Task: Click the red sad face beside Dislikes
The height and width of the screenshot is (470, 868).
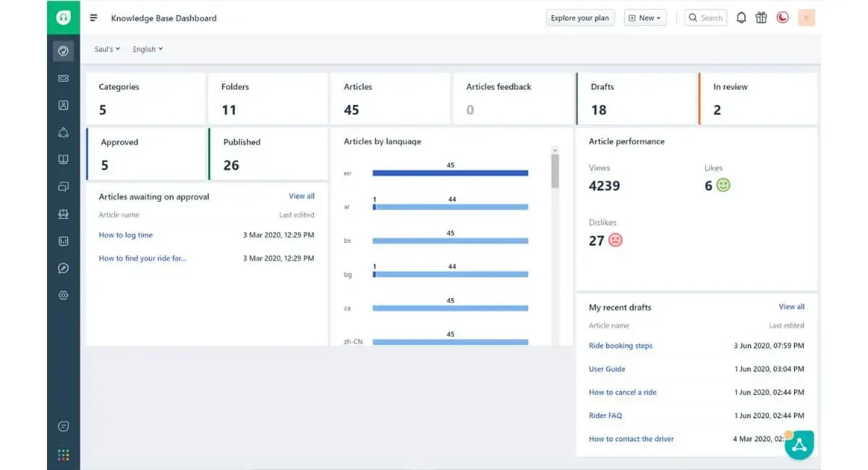Action: coord(616,240)
